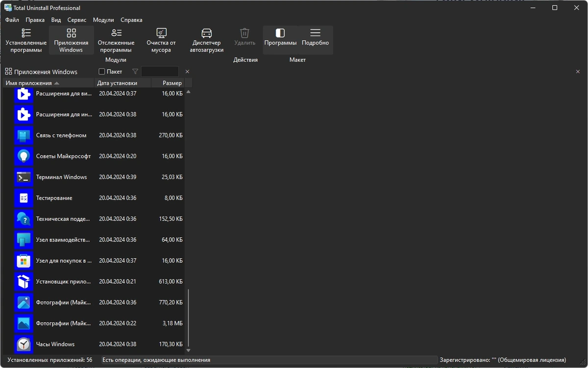Select the Связь с телефоном row name

[61, 135]
